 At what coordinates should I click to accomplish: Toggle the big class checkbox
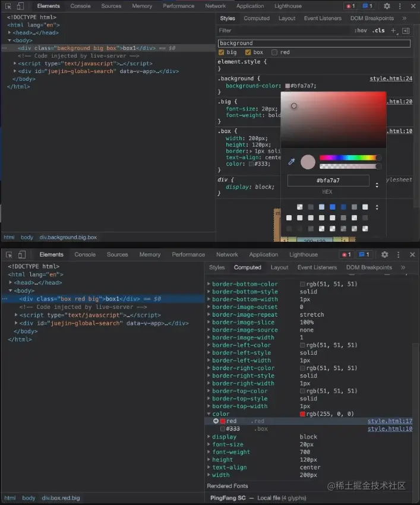click(221, 52)
